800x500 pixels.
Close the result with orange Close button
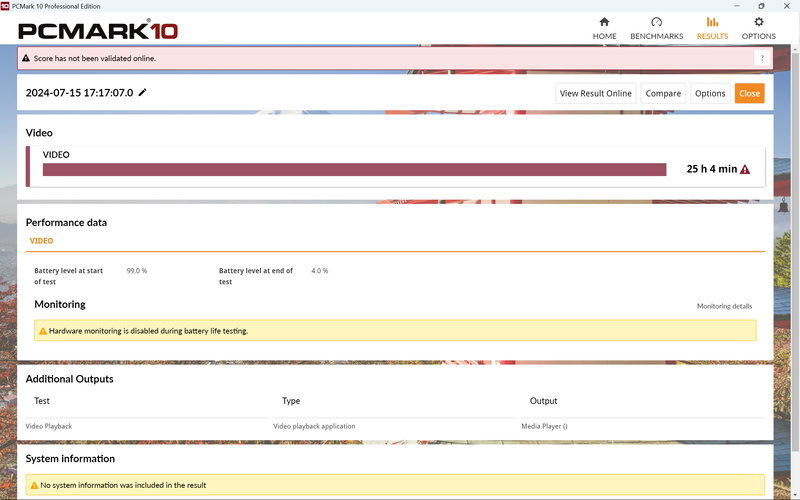749,93
